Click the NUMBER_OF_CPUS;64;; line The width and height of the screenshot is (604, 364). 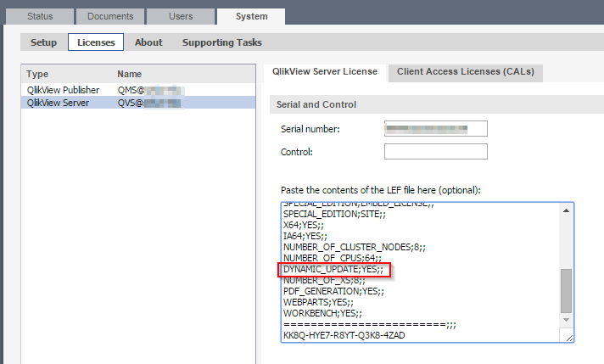coord(333,258)
